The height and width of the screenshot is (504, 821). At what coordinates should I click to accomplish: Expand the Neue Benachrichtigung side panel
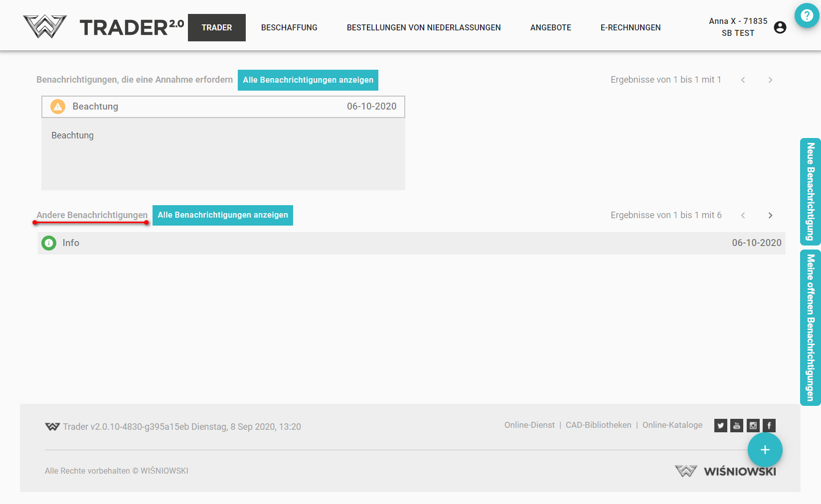point(810,192)
